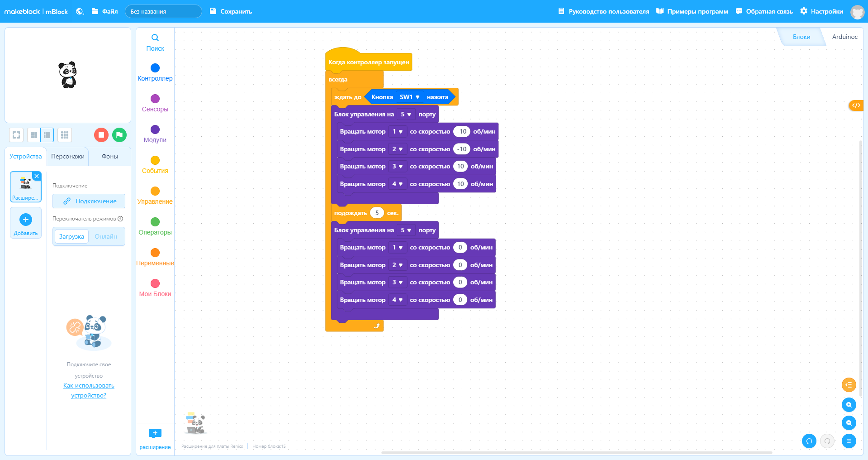
Task: Open motor 3 dropdown at speed 10
Action: (397, 166)
